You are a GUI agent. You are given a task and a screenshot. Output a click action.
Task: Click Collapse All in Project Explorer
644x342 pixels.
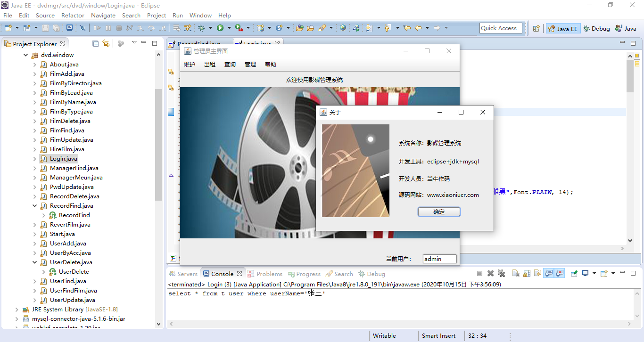(x=96, y=43)
